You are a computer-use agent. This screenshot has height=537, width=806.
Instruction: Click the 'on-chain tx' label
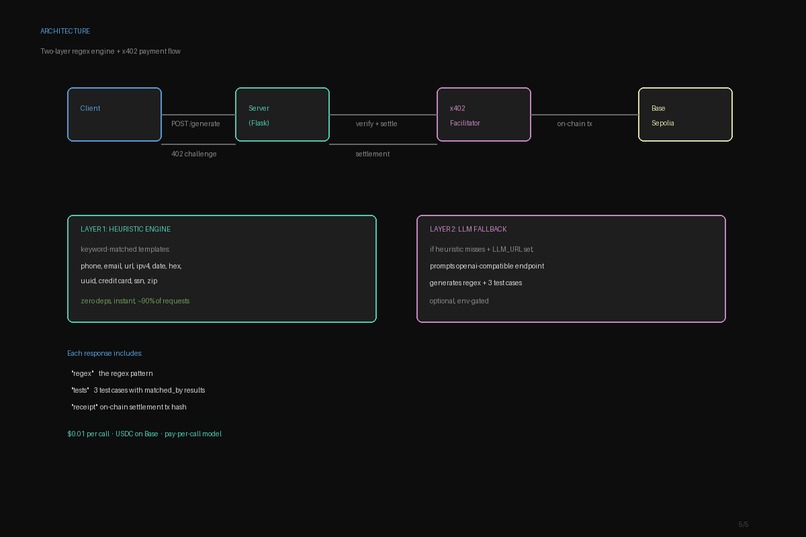(x=574, y=124)
